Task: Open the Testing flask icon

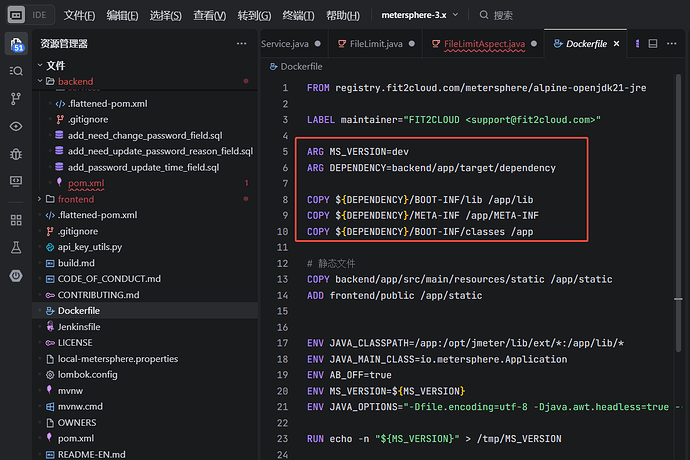Action: pyautogui.click(x=16, y=246)
